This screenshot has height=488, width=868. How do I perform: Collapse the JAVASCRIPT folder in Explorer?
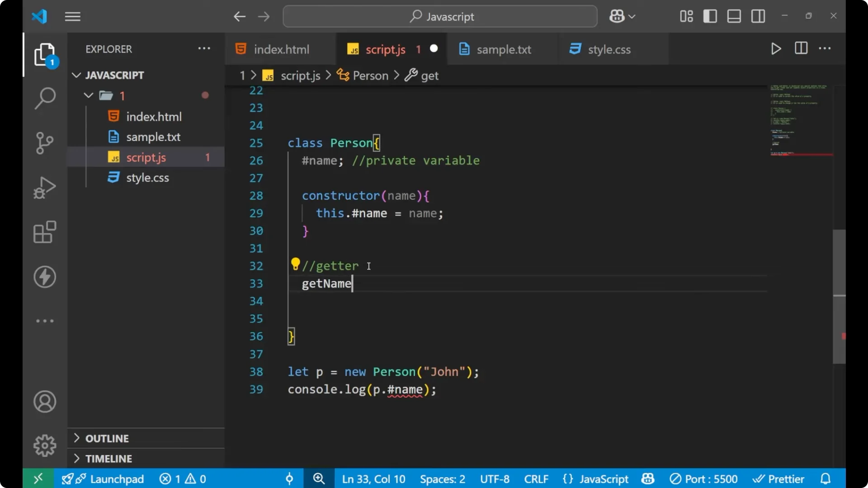pos(76,75)
